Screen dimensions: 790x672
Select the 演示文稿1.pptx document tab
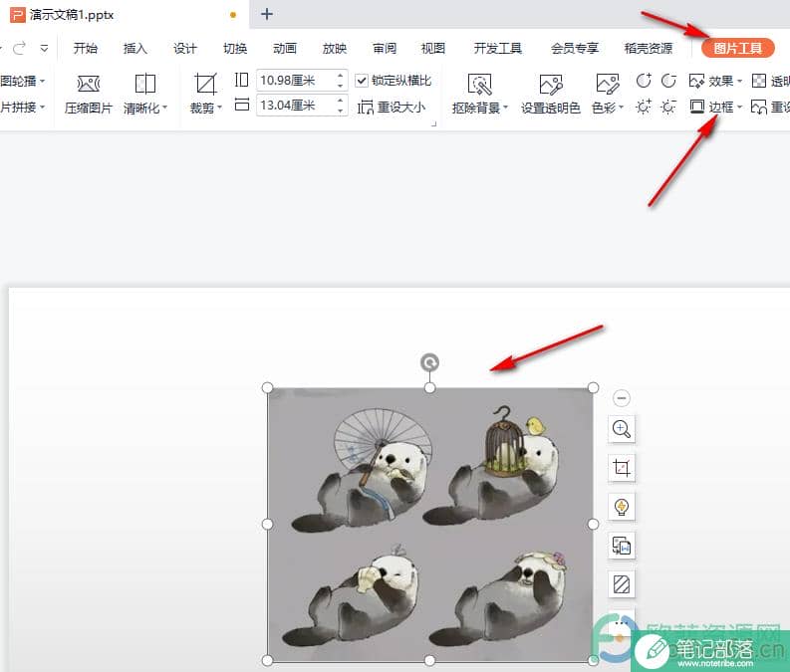[x=124, y=15]
